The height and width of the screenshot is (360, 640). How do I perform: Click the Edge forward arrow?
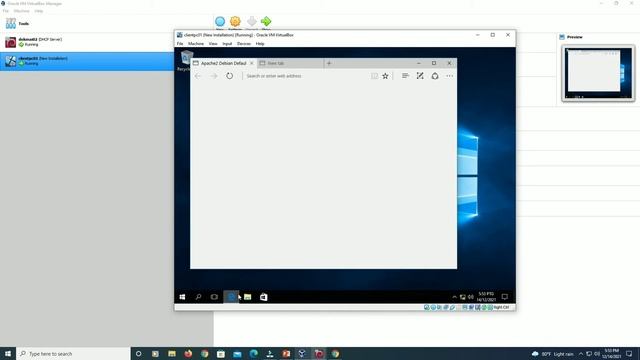tap(213, 76)
